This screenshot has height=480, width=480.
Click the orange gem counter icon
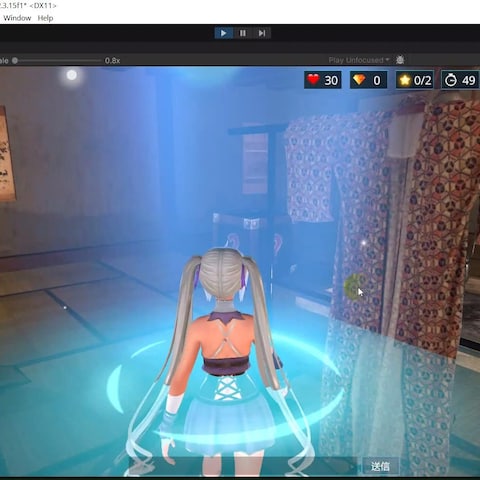coord(359,80)
